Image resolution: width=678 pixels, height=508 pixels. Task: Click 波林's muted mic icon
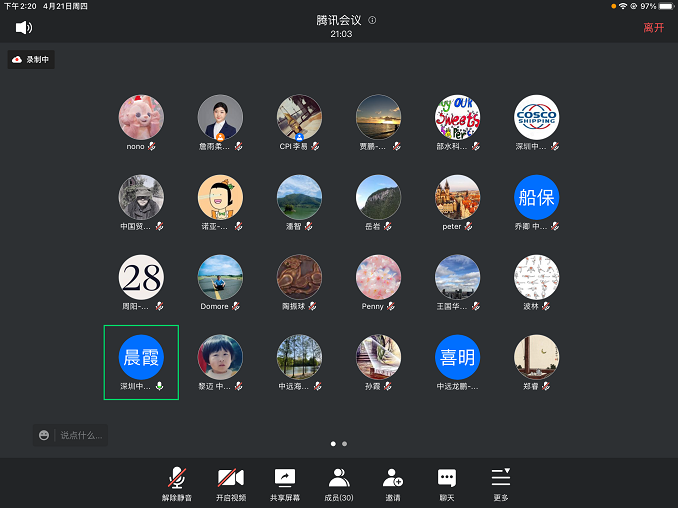click(546, 307)
